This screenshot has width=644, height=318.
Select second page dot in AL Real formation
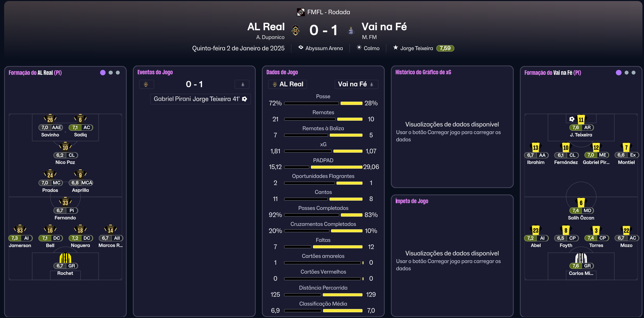click(111, 73)
